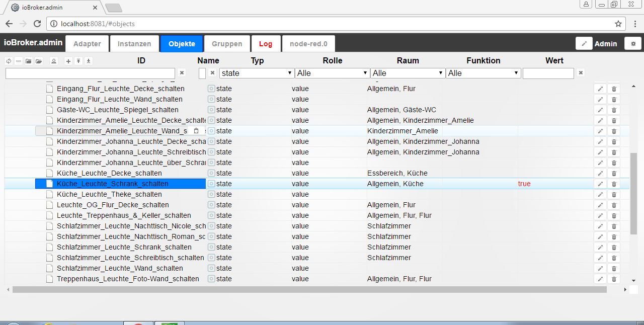644x325 pixels.
Task: Copy icon beside Kinderzimmer_Amelie_Leuchte_Wand row
Action: [x=196, y=131]
